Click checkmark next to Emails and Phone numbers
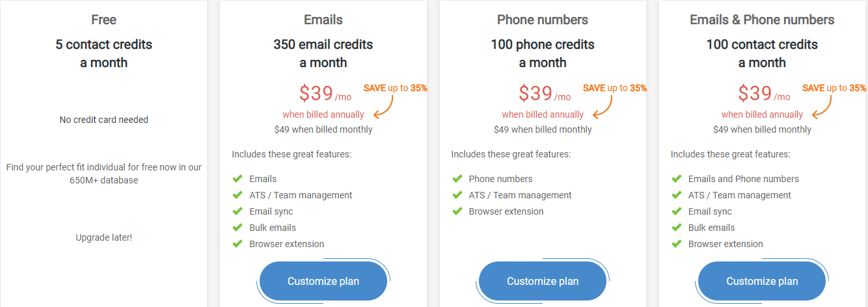This screenshot has width=868, height=307. click(676, 179)
